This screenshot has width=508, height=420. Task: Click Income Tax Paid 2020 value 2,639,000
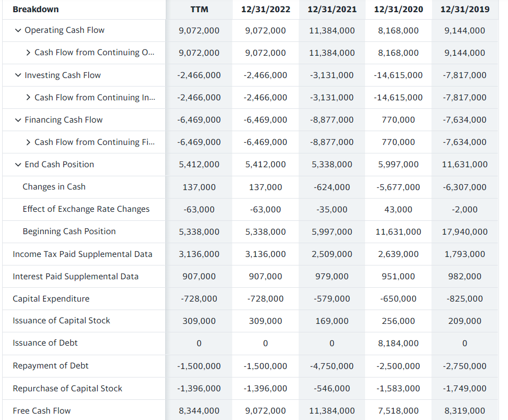tap(399, 254)
